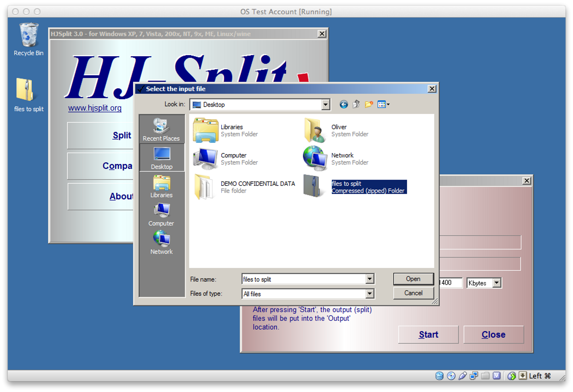Viewport: 573px width, 392px height.
Task: Select Network in places sidebar
Action: tap(161, 243)
